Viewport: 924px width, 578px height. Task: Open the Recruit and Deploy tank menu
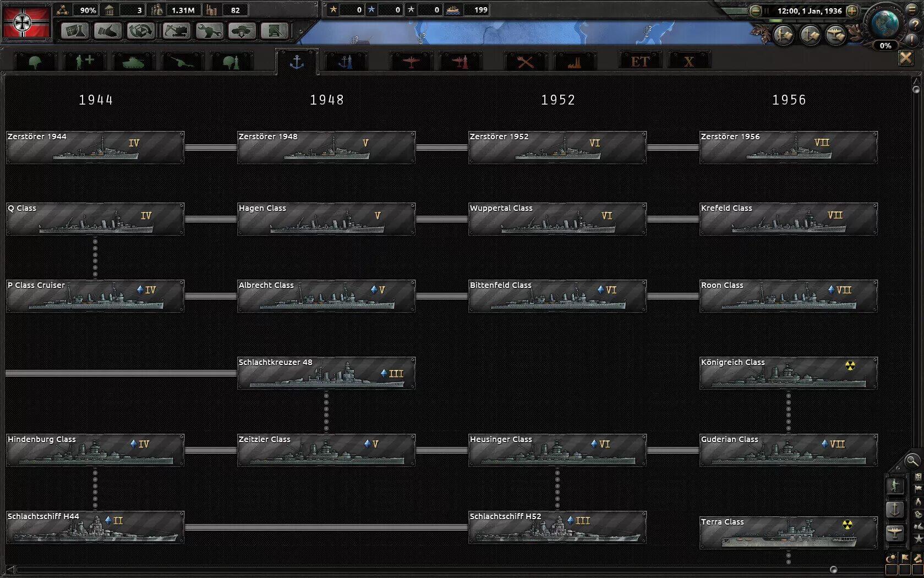point(242,31)
